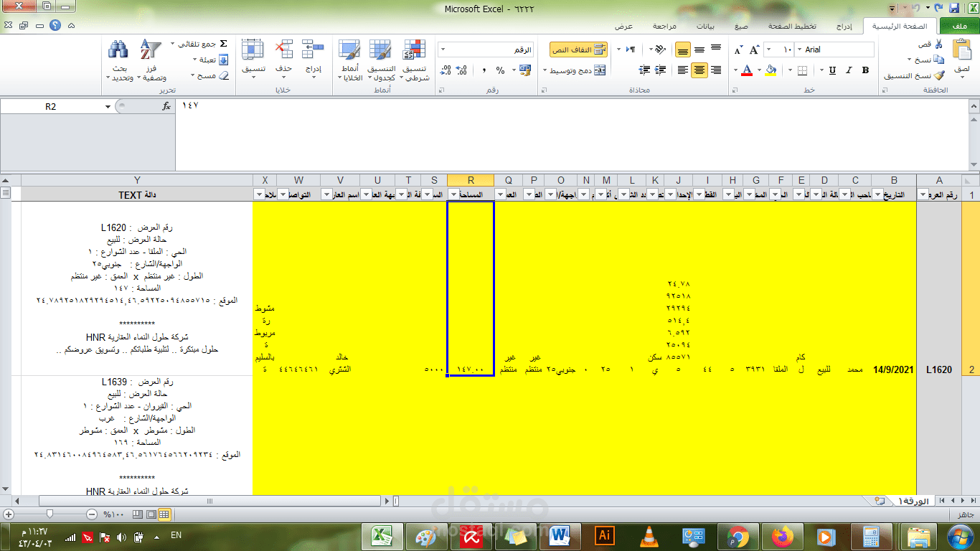The width and height of the screenshot is (980, 551).
Task: Click the Paste (لصق) clipboard icon
Action: coord(961,50)
